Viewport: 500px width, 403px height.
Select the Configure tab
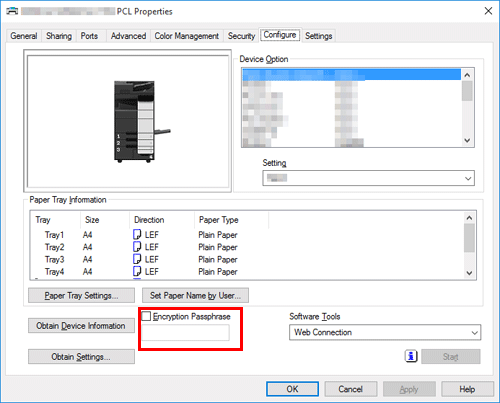[x=280, y=35]
